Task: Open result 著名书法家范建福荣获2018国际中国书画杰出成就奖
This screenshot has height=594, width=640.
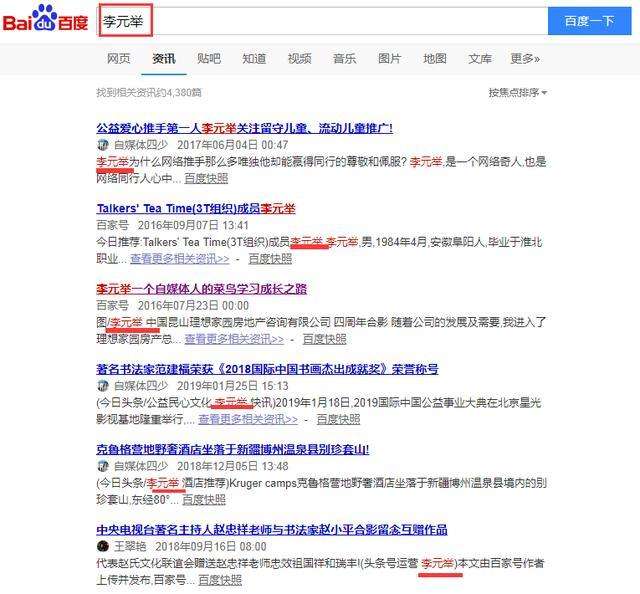Action: click(267, 369)
